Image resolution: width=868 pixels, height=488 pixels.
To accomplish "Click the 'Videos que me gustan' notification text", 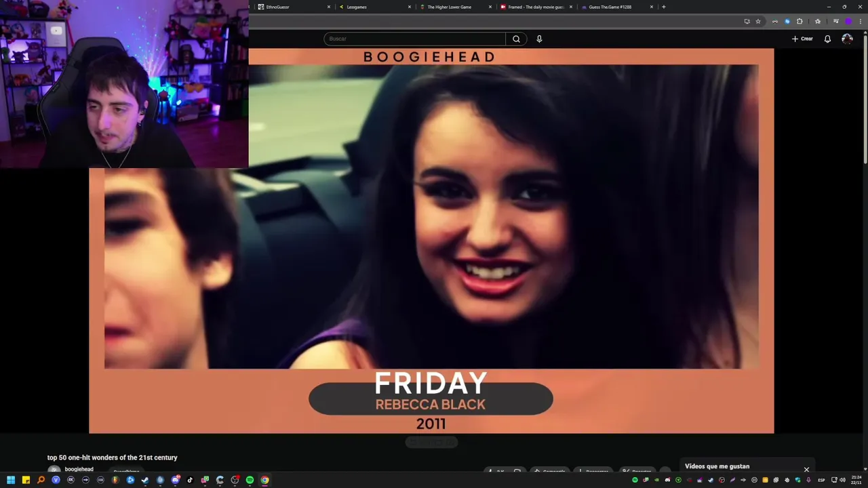I will (x=717, y=466).
